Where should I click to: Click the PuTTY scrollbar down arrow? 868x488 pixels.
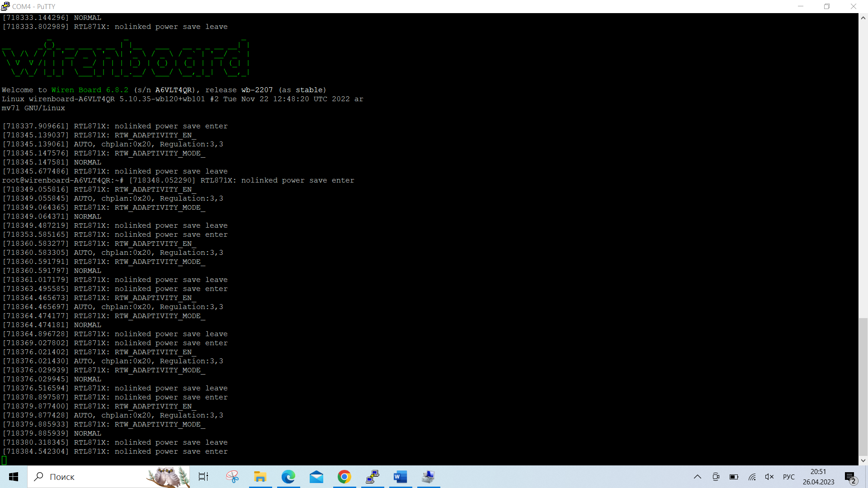pos(863,460)
